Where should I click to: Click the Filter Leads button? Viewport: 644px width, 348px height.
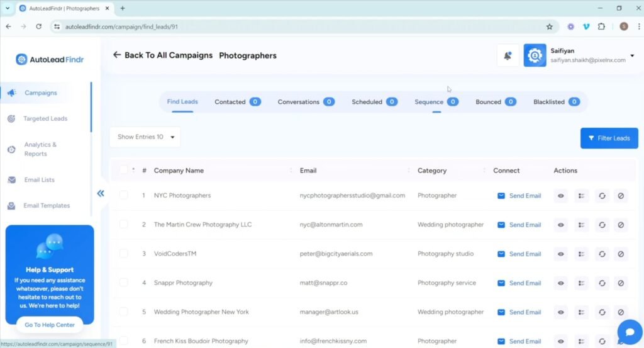point(609,138)
